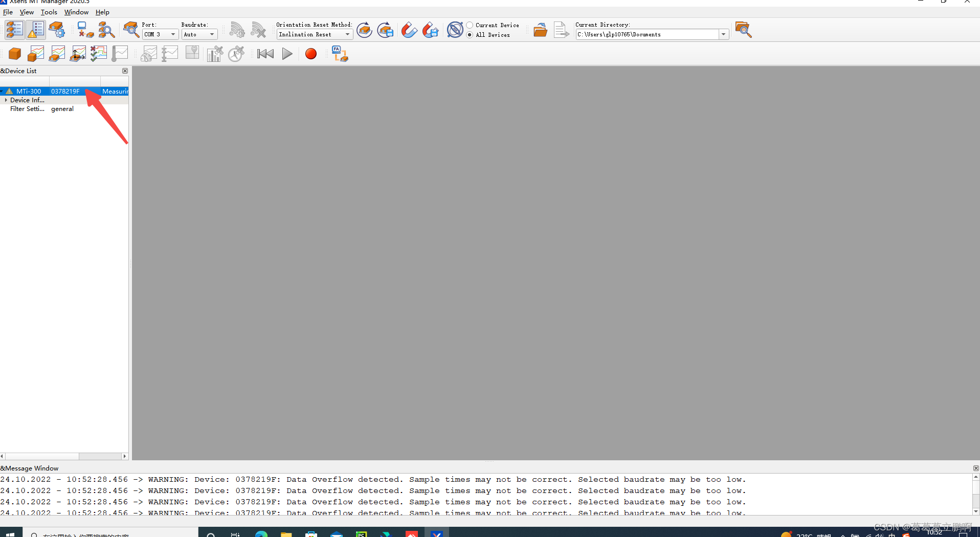Open the Baudrate Auto dropdown
980x537 pixels.
(199, 34)
